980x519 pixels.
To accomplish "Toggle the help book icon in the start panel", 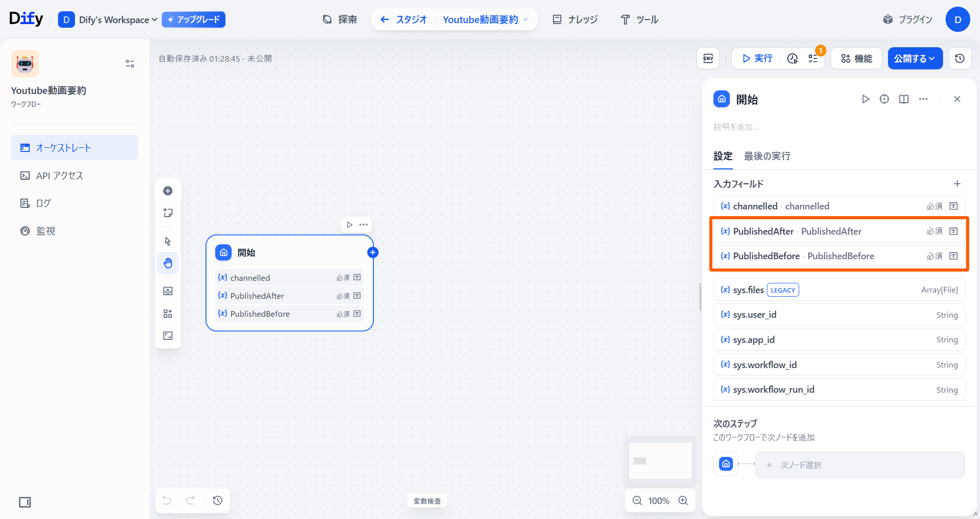I will (904, 99).
